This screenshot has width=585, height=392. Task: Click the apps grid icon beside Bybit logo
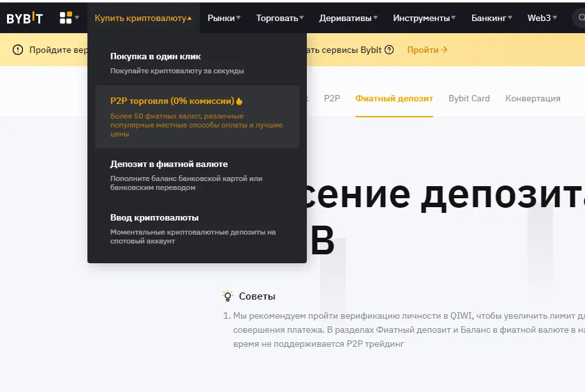[x=66, y=17]
